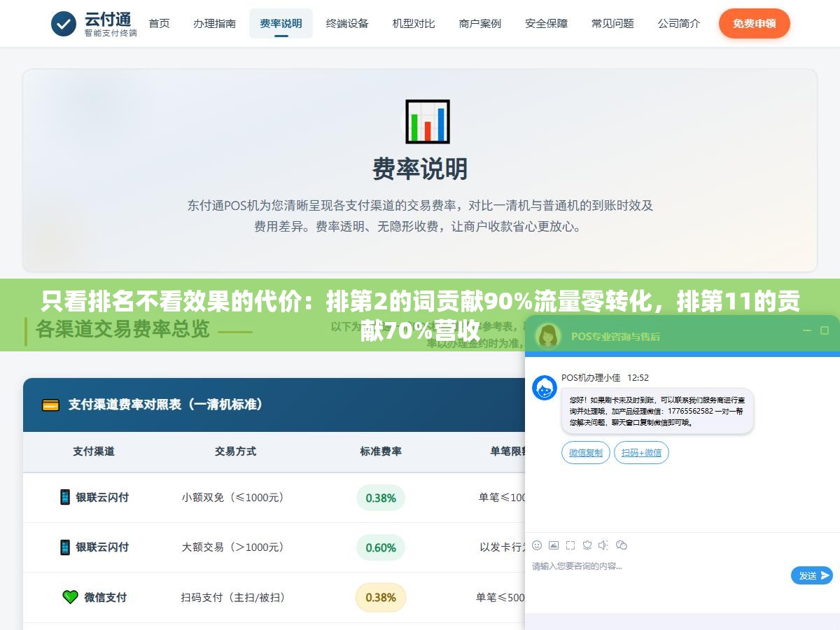Click the 0.38% badge in the 小额双免 row
The height and width of the screenshot is (630, 840).
click(x=381, y=498)
